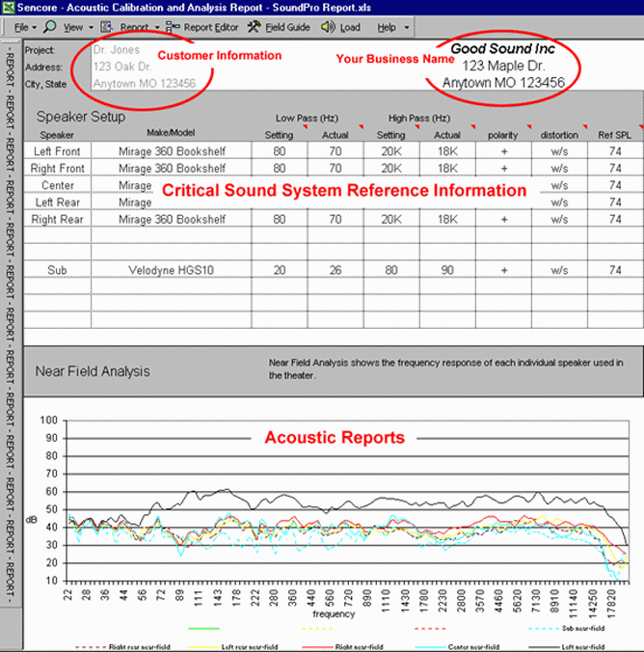Click the Make/Model column header
Screen dimensions: 644x652
pos(171,133)
